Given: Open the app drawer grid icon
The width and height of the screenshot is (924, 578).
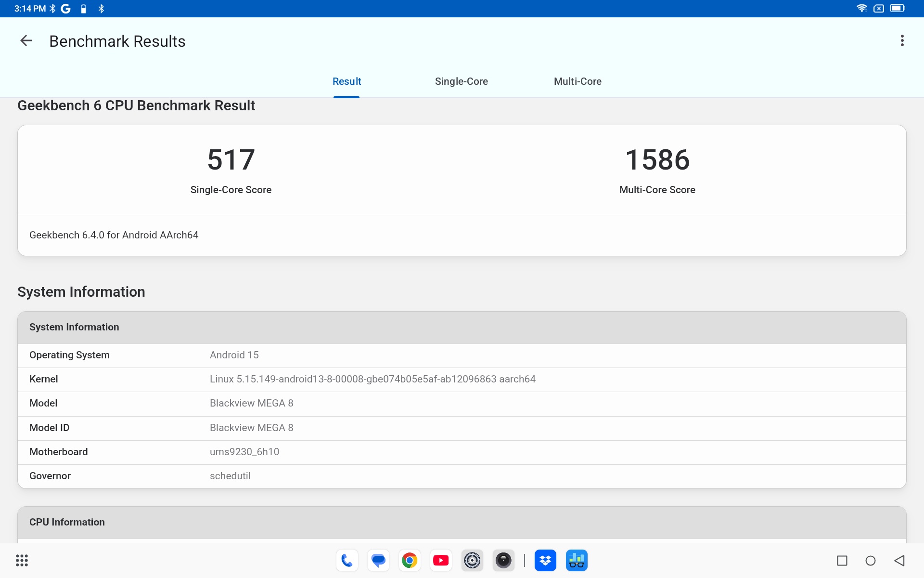Looking at the screenshot, I should [22, 561].
